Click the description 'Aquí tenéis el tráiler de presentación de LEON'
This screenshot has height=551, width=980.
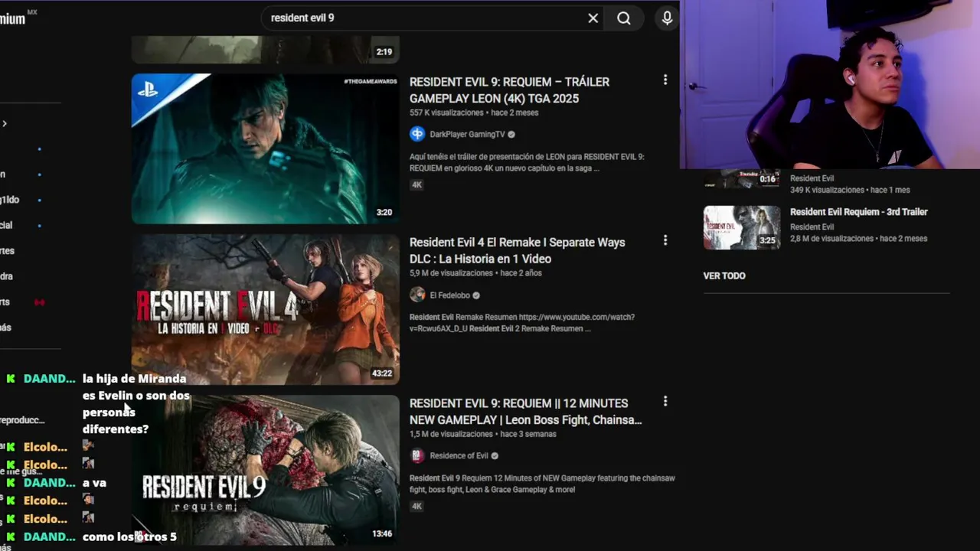click(527, 162)
